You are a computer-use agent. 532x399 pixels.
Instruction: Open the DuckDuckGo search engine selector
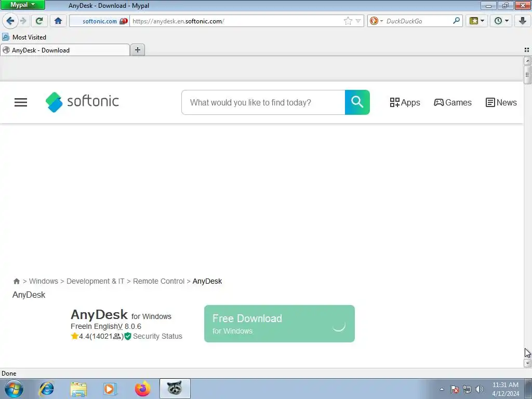click(376, 21)
